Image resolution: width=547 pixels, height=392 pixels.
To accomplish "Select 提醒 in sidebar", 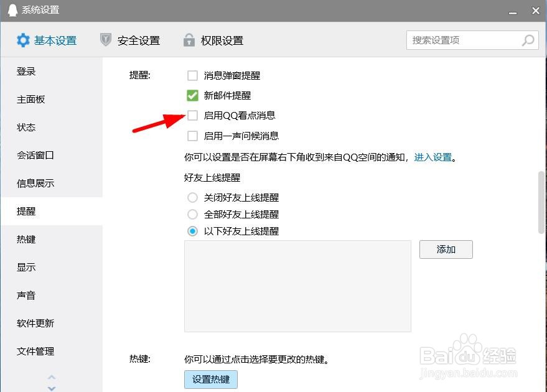I will [52, 211].
